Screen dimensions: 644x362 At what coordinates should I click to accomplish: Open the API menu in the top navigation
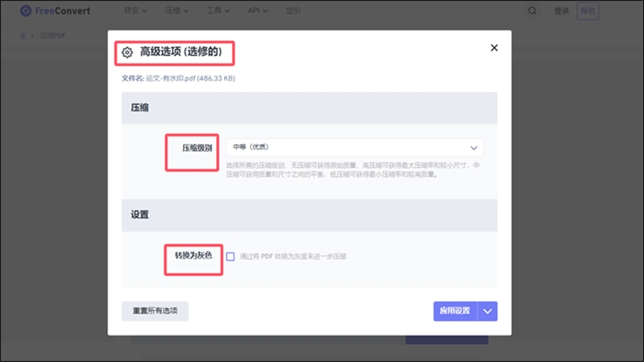click(258, 10)
